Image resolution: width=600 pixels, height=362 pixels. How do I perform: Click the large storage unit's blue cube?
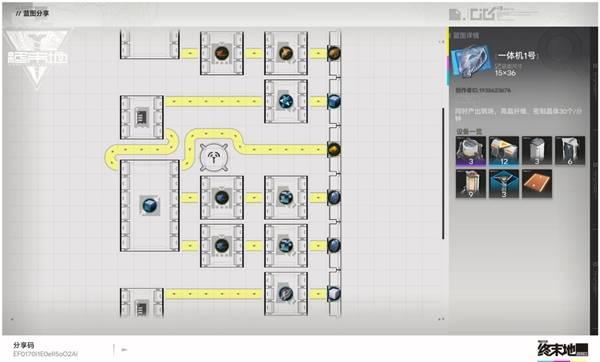point(150,205)
